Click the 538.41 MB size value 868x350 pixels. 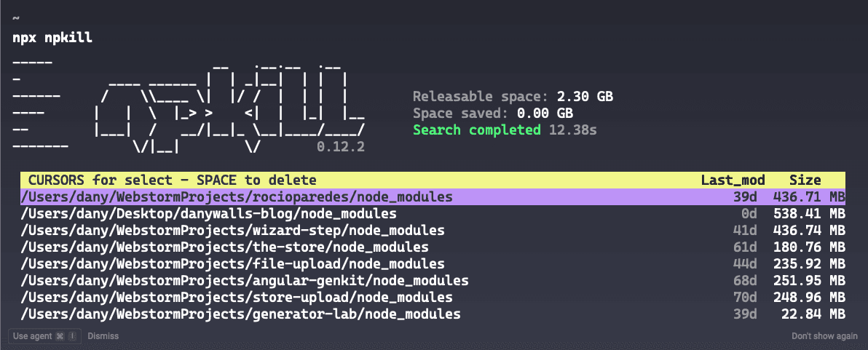coord(808,213)
